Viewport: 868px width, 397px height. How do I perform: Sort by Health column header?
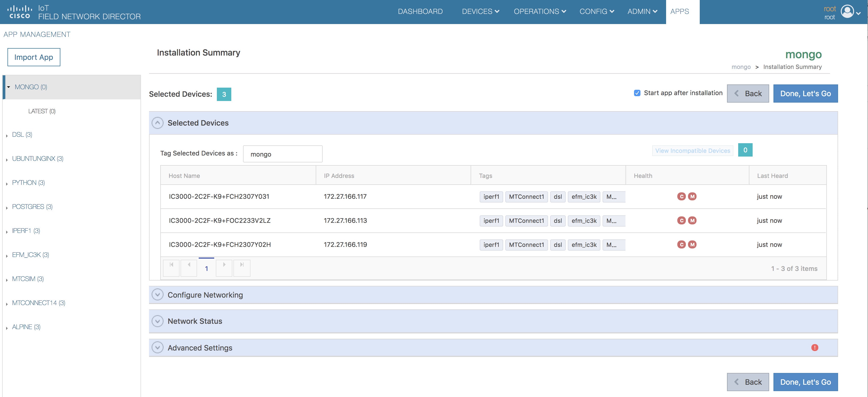(687, 175)
